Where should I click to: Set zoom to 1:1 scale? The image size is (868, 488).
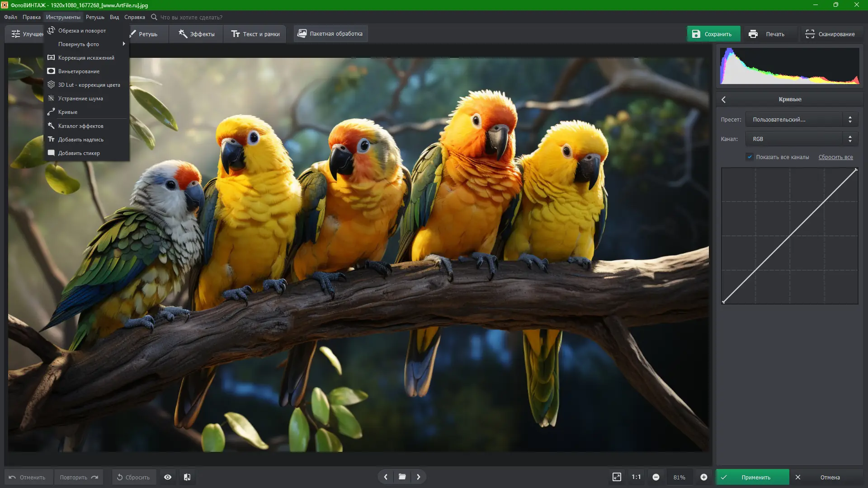(636, 477)
